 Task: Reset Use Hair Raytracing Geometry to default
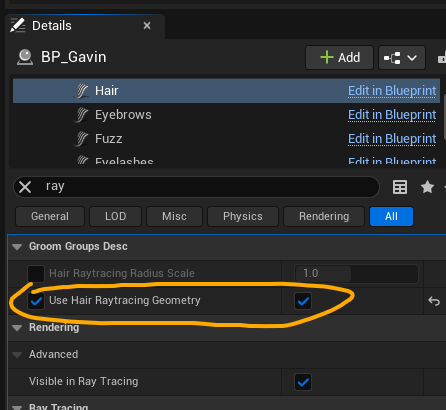point(434,301)
